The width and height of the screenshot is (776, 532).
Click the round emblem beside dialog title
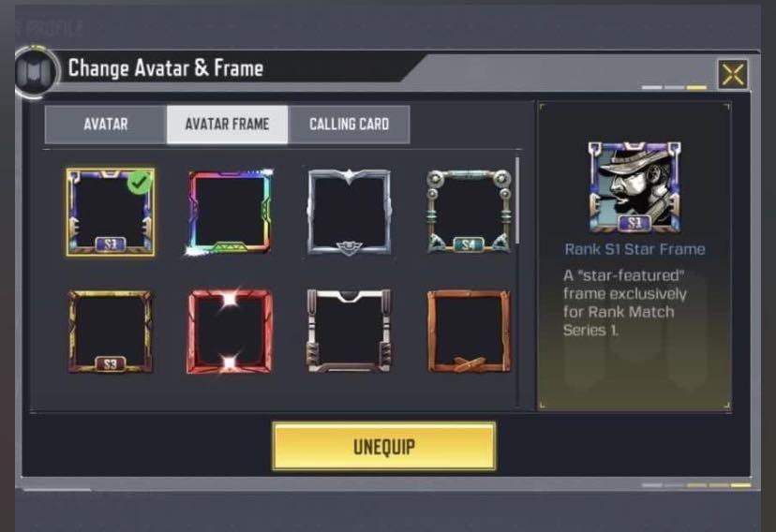tap(36, 72)
